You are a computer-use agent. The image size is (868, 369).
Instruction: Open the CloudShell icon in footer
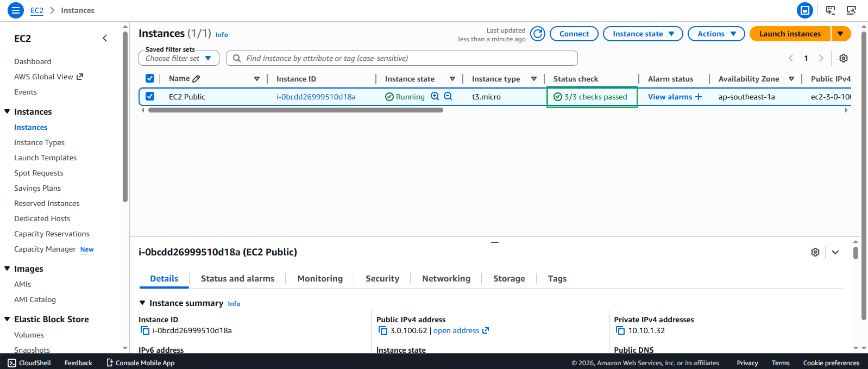coord(12,363)
